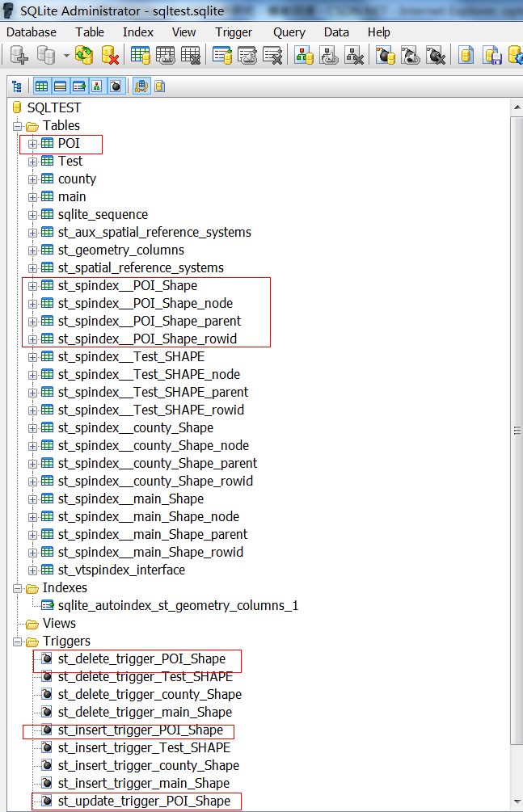Click the tree scrollbar down arrow

coord(517,801)
